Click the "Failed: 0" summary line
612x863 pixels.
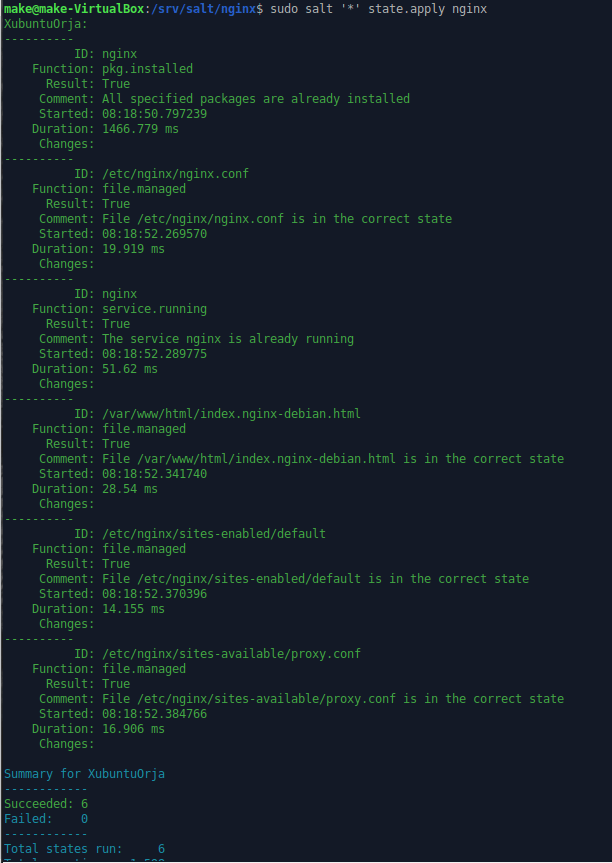point(46,819)
